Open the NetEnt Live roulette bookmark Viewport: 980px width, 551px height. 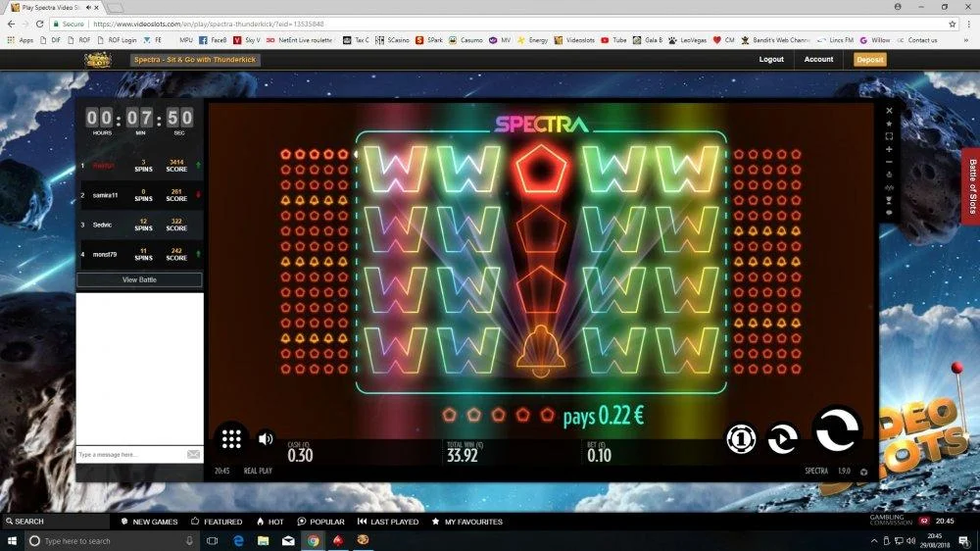(x=299, y=40)
